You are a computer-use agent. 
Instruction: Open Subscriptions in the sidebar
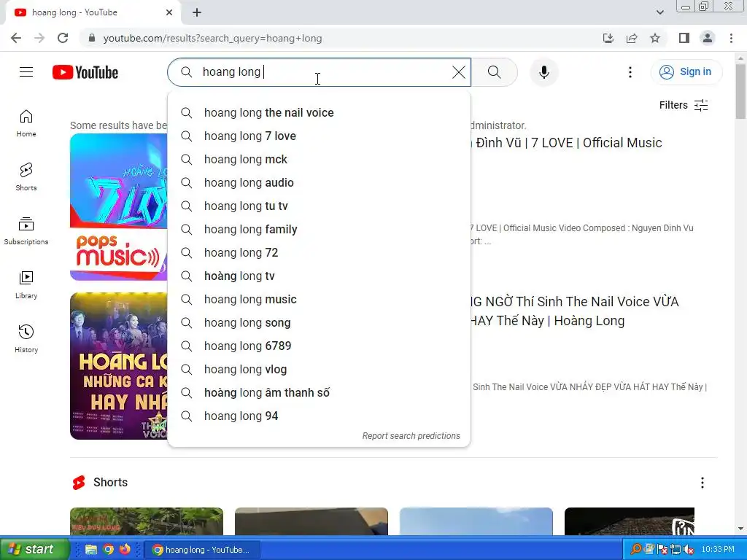click(x=26, y=231)
